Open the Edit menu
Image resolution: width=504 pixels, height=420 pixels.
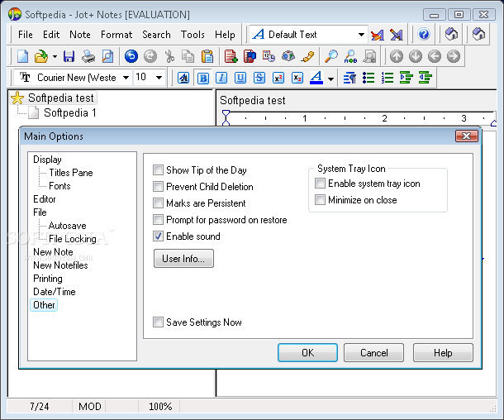tap(51, 35)
